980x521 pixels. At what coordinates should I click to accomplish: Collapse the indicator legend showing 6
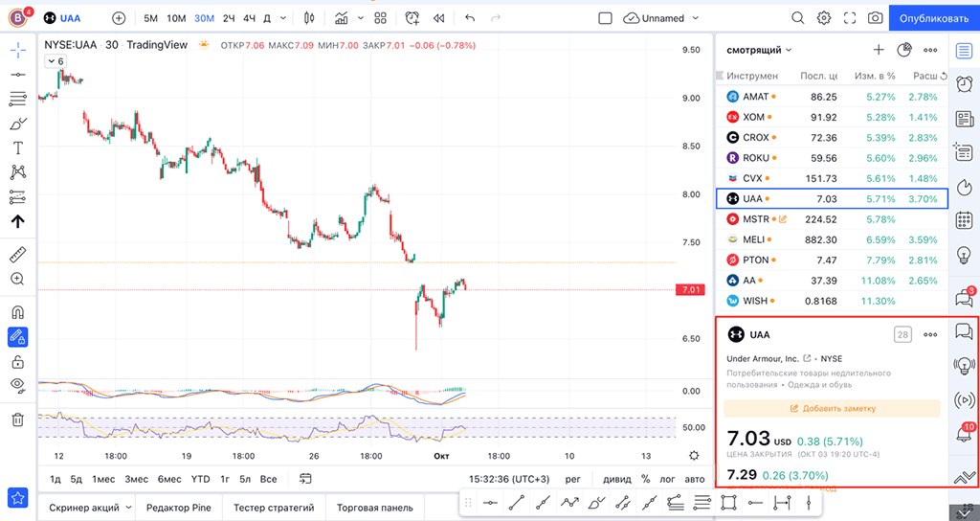56,61
